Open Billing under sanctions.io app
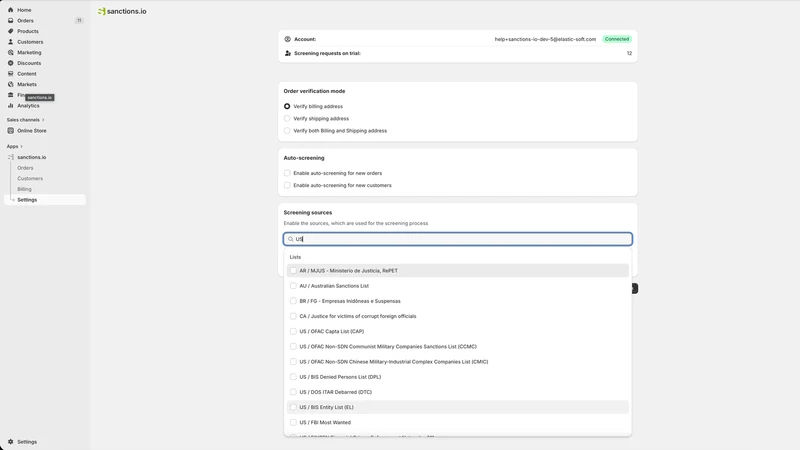800x450 pixels. pyautogui.click(x=24, y=189)
